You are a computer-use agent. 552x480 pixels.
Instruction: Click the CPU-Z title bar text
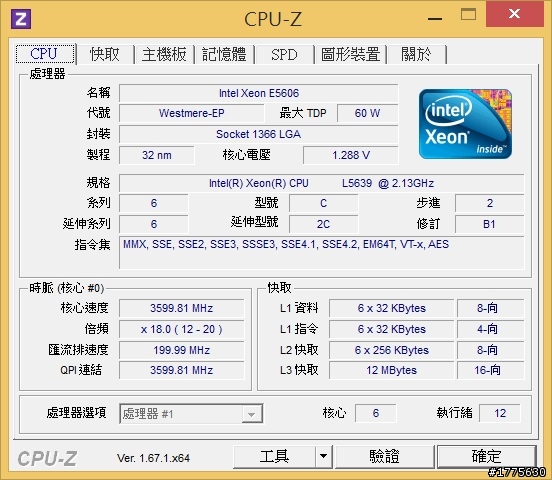pyautogui.click(x=273, y=19)
